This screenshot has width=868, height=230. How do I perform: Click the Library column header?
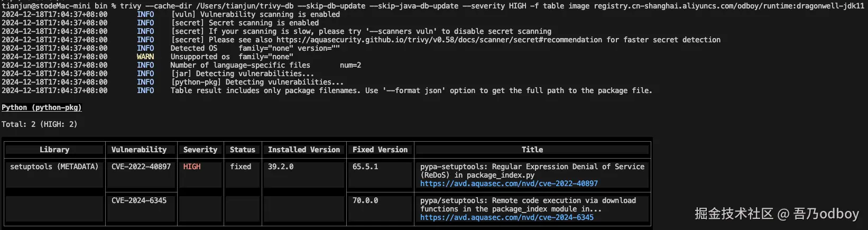54,150
